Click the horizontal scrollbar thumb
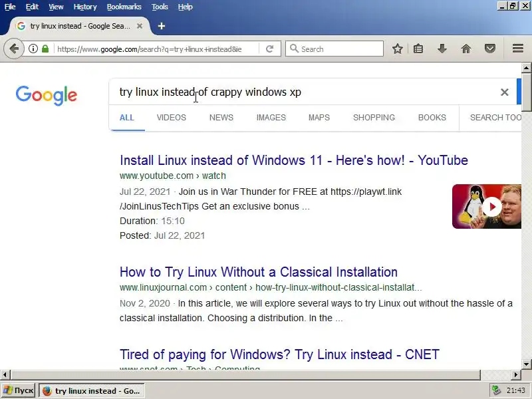The image size is (532, 399). coord(245,375)
